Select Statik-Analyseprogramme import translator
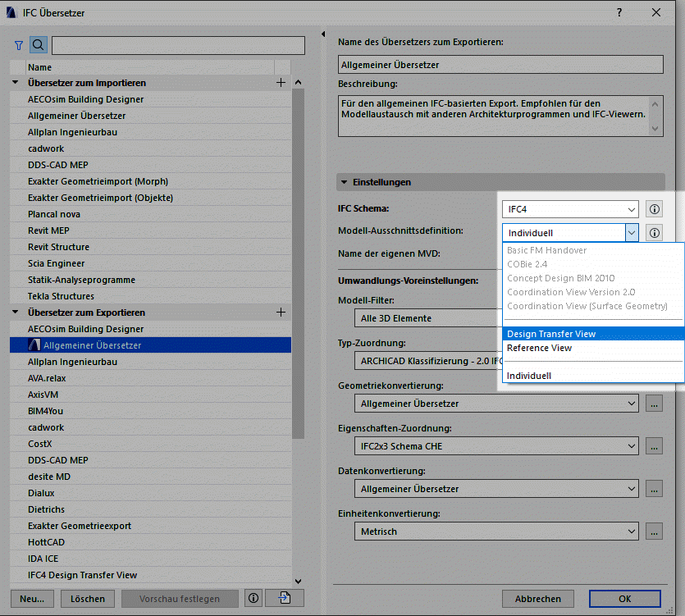 tap(151, 280)
